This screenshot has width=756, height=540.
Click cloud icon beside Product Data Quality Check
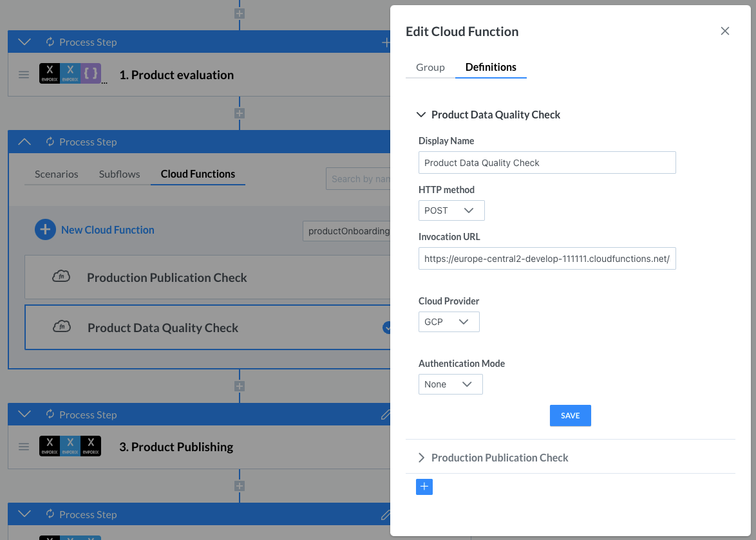pyautogui.click(x=61, y=328)
